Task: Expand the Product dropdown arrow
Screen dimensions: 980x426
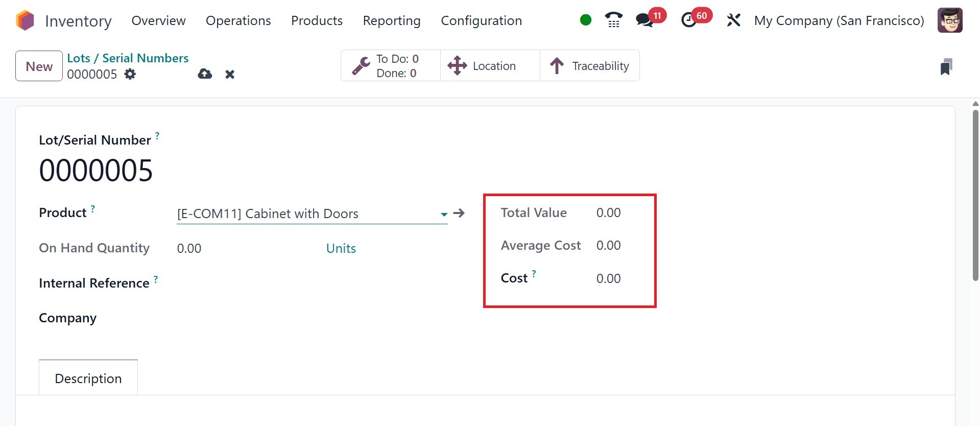Action: (x=444, y=215)
